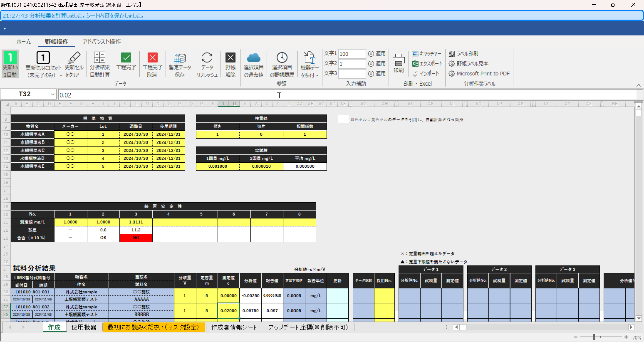Select 装置安定性 cell 1.1111
644x342 pixels.
[x=136, y=222]
